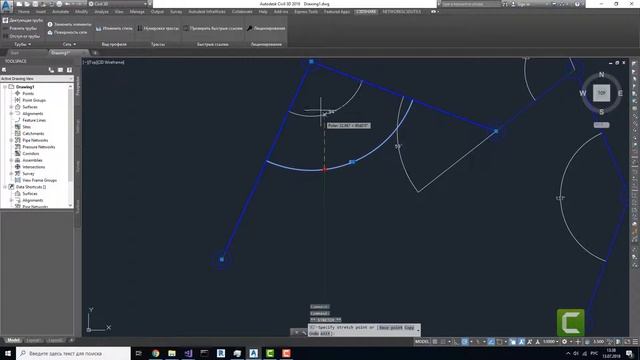This screenshot has height=360, width=640.
Task: Open Camtasia from the Windows taskbar
Action: [x=270, y=353]
